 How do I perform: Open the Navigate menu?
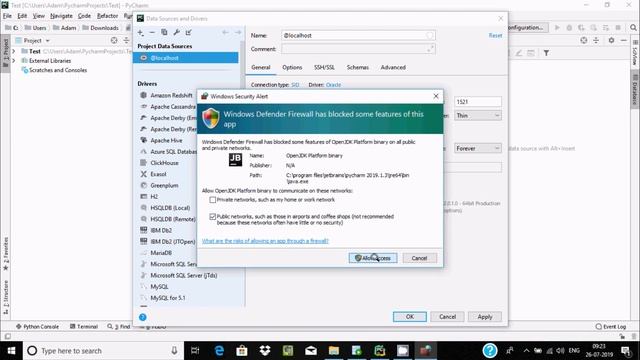61,16
